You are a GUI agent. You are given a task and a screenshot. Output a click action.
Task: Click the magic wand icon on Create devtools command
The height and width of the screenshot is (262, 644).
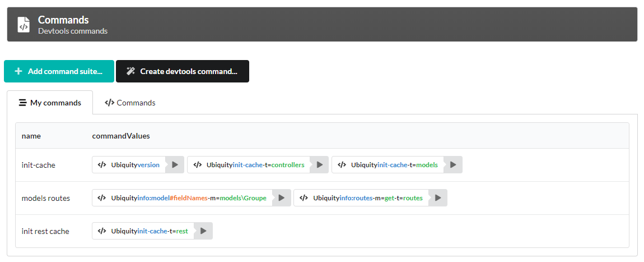(130, 71)
